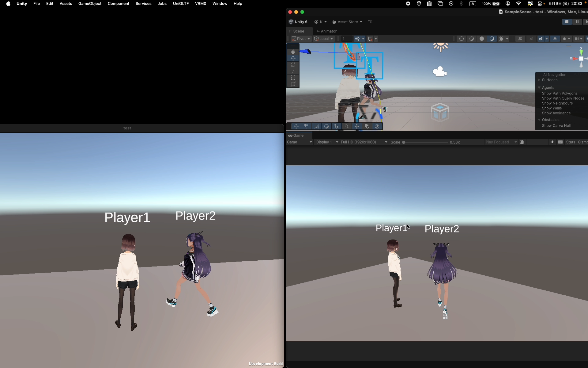Screen dimensions: 588x368
Task: Click the Game view Scale slider handle
Action: [x=404, y=142]
